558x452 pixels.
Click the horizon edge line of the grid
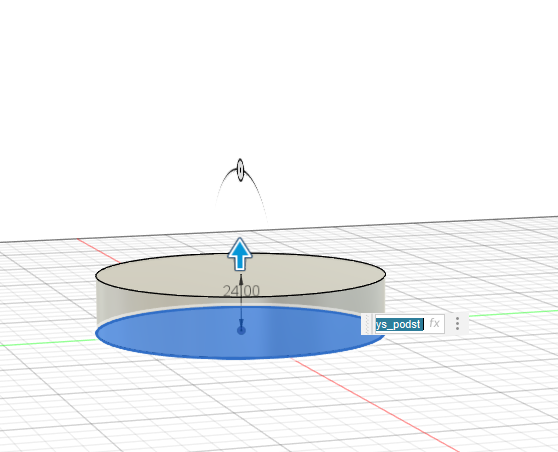(427, 224)
